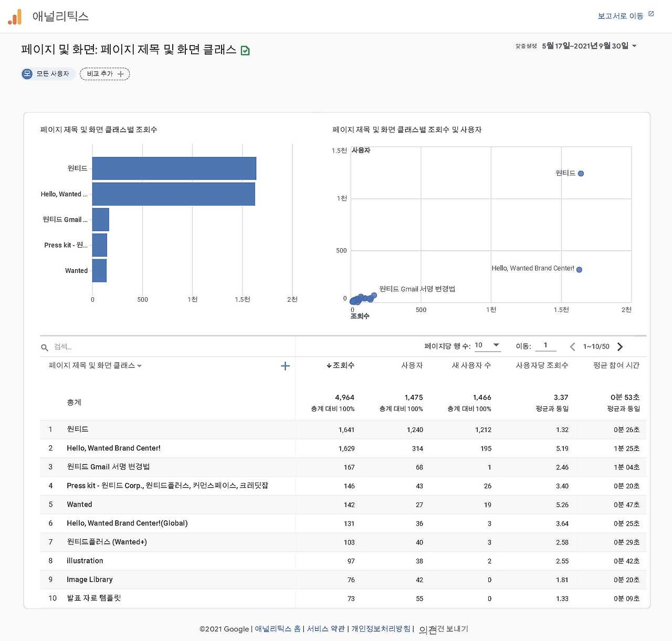Click the 1~10/50 pagination range text
Image resolution: width=672 pixels, height=641 pixels.
(596, 346)
